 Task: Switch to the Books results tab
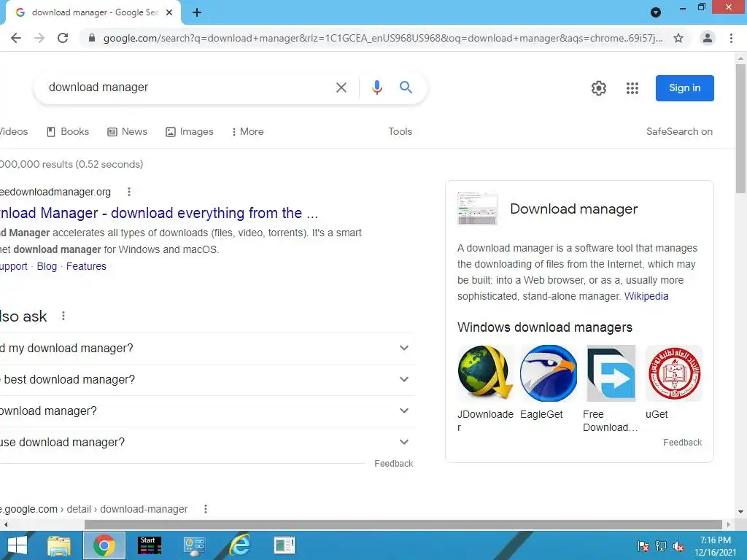(x=68, y=132)
